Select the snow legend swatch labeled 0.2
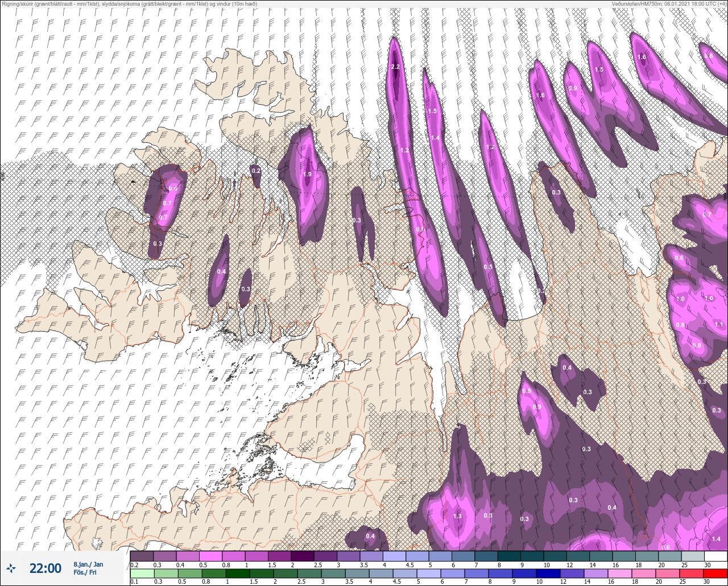 [x=142, y=556]
